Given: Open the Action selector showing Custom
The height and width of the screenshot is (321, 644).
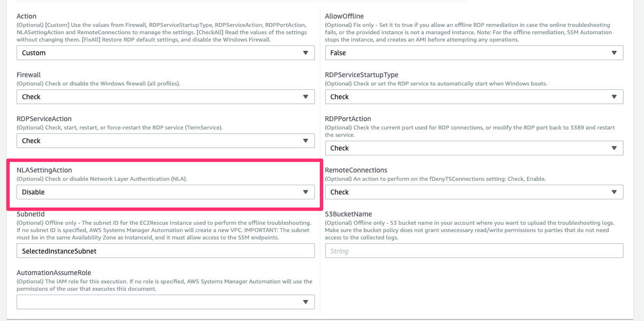Looking at the screenshot, I should pyautogui.click(x=166, y=53).
